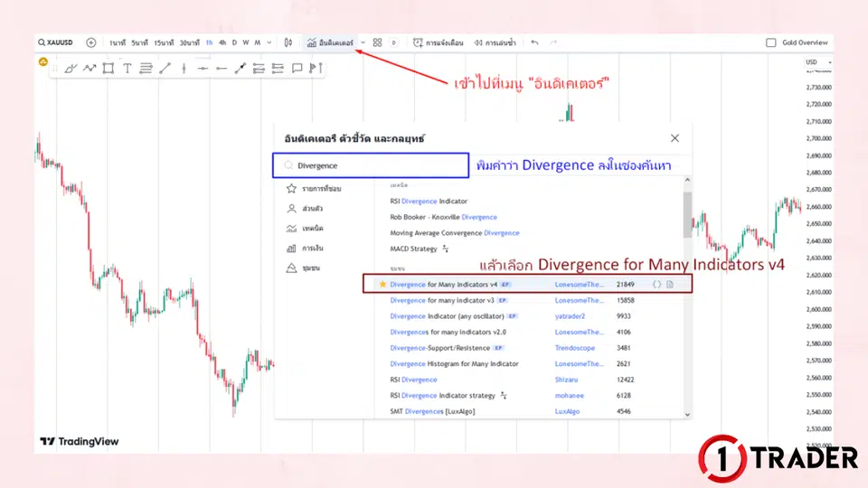
Task: Select the trend line tool
Action: point(165,69)
